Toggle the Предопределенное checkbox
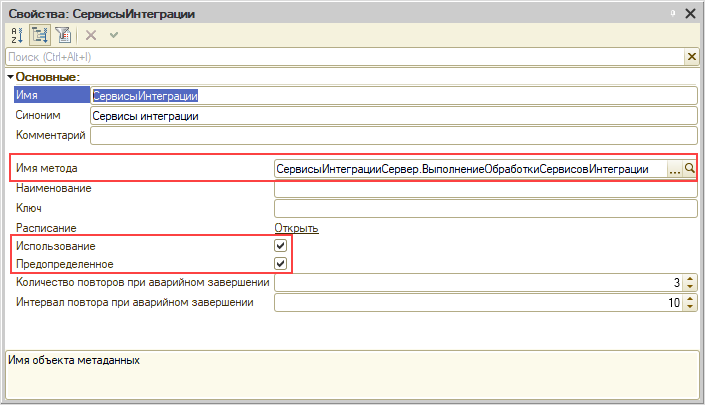 click(x=281, y=264)
